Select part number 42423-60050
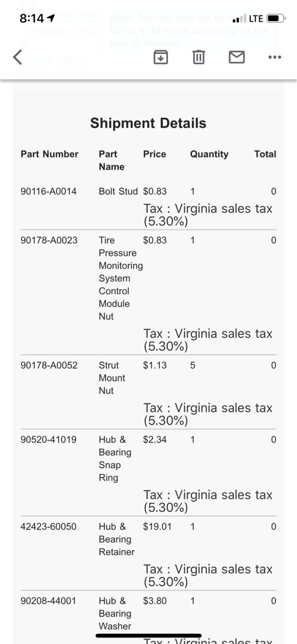This screenshot has width=297, height=644. 49,526
